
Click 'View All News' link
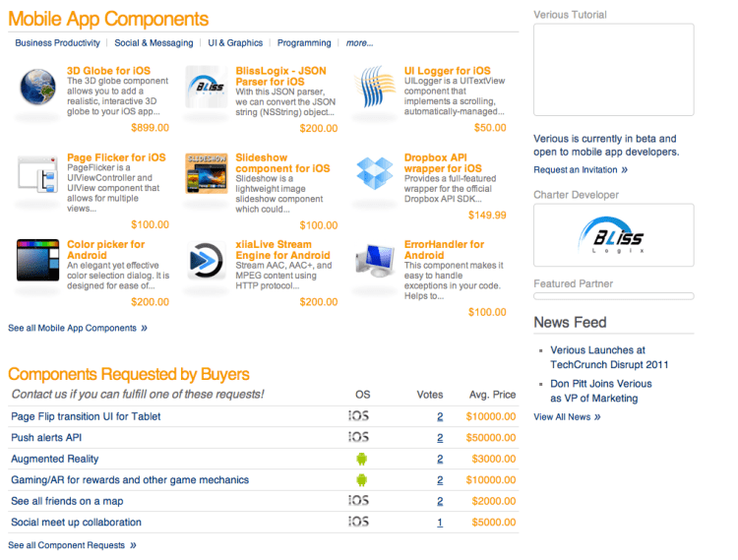pos(567,417)
